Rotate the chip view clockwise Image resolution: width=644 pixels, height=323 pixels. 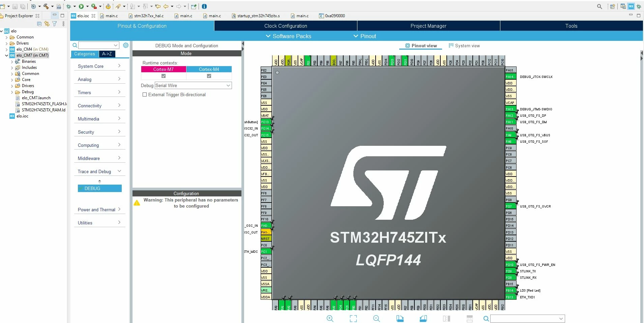tap(400, 318)
